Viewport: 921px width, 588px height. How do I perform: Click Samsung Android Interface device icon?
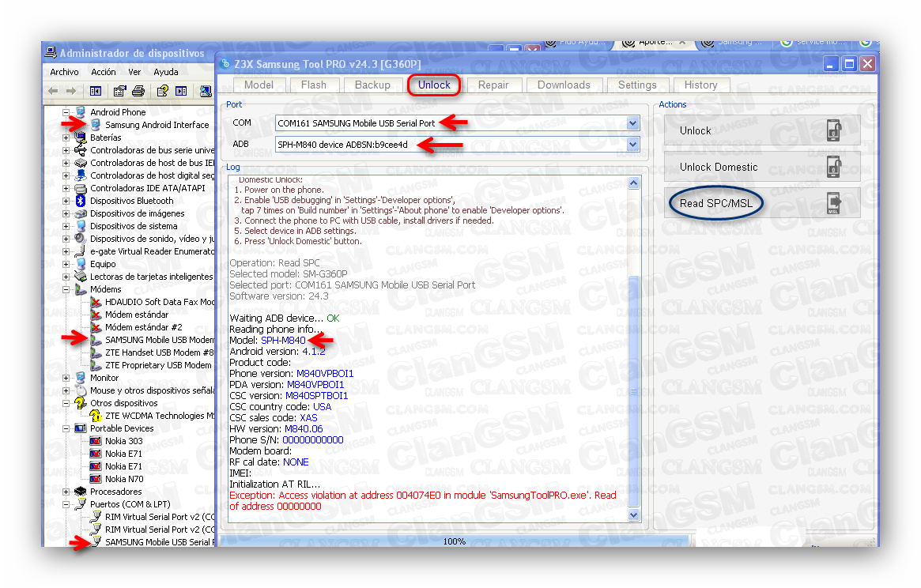click(96, 125)
